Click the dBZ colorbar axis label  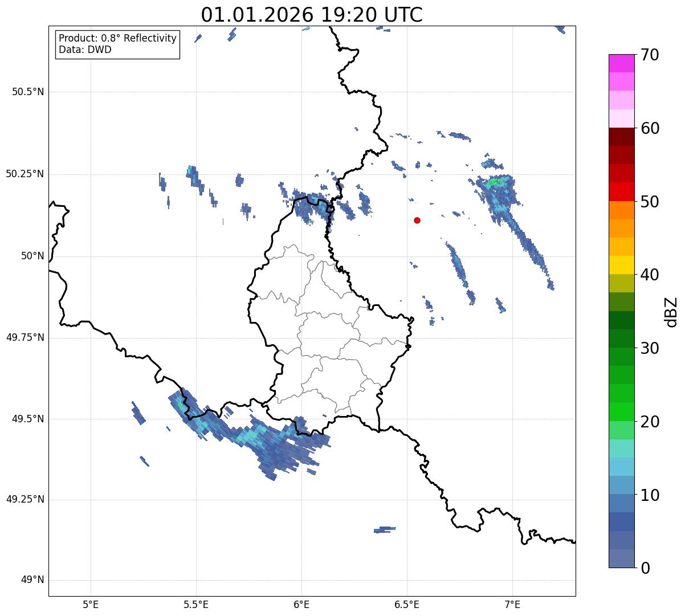click(672, 312)
